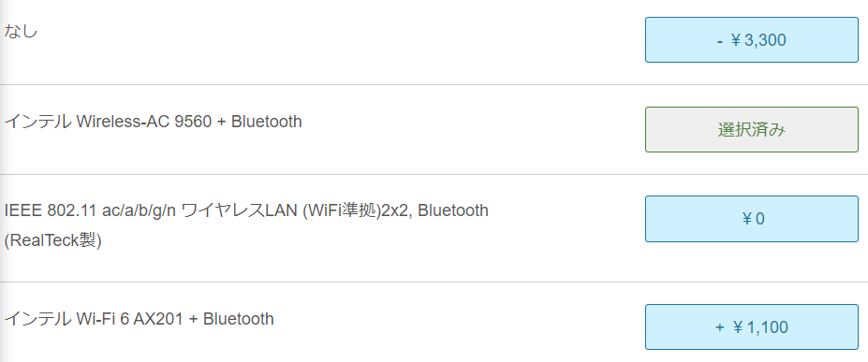Pick the + ¥1,100 Wi-Fi 6 AX201 button

[751, 326]
